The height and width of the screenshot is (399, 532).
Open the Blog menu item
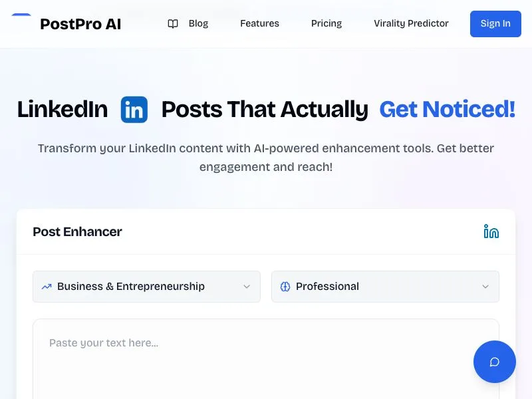pyautogui.click(x=198, y=23)
